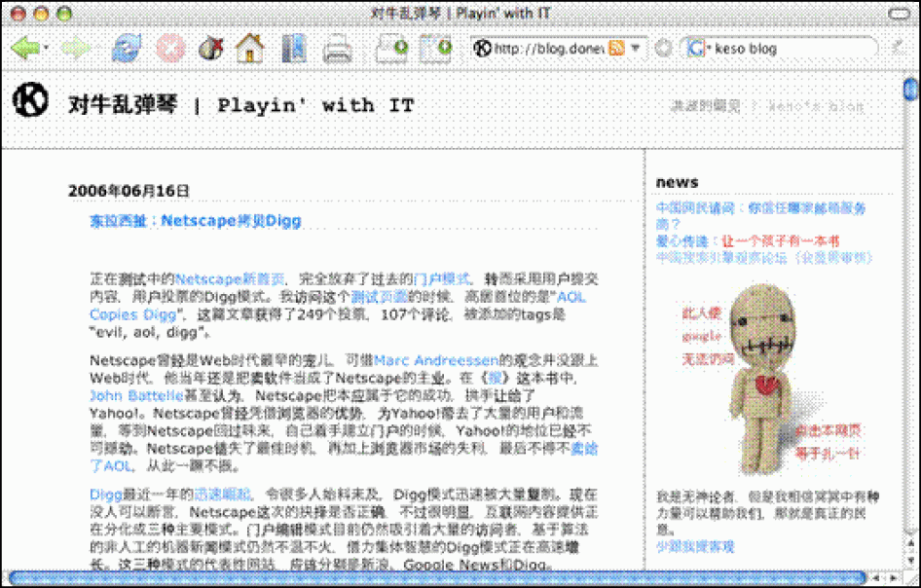The image size is (921, 588).
Task: Click the "John Battelle" link in article
Action: coord(135,395)
